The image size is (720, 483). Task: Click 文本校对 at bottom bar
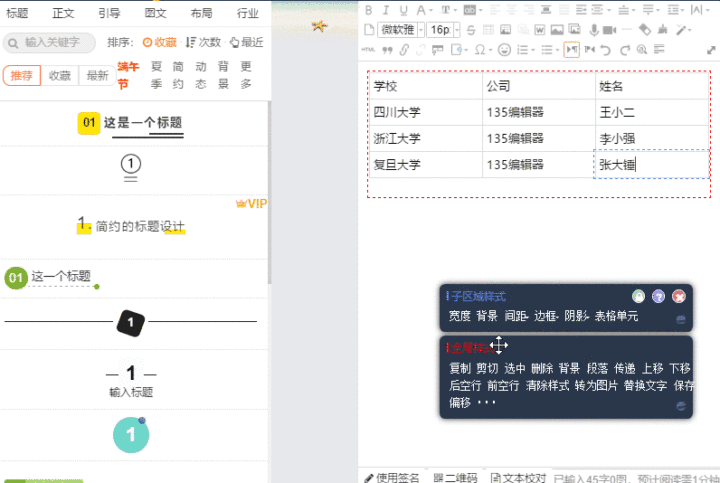pos(518,478)
